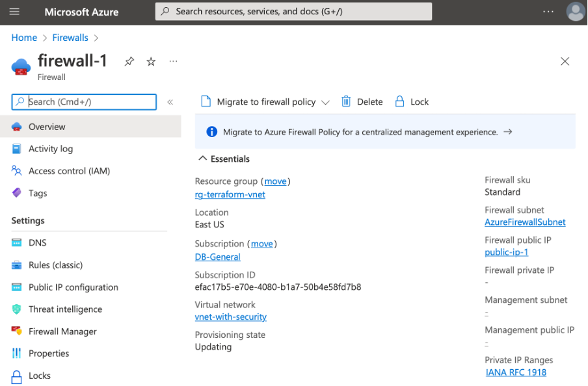Pin firewall-1 to the dashboard
This screenshot has width=588, height=386.
pyautogui.click(x=129, y=62)
